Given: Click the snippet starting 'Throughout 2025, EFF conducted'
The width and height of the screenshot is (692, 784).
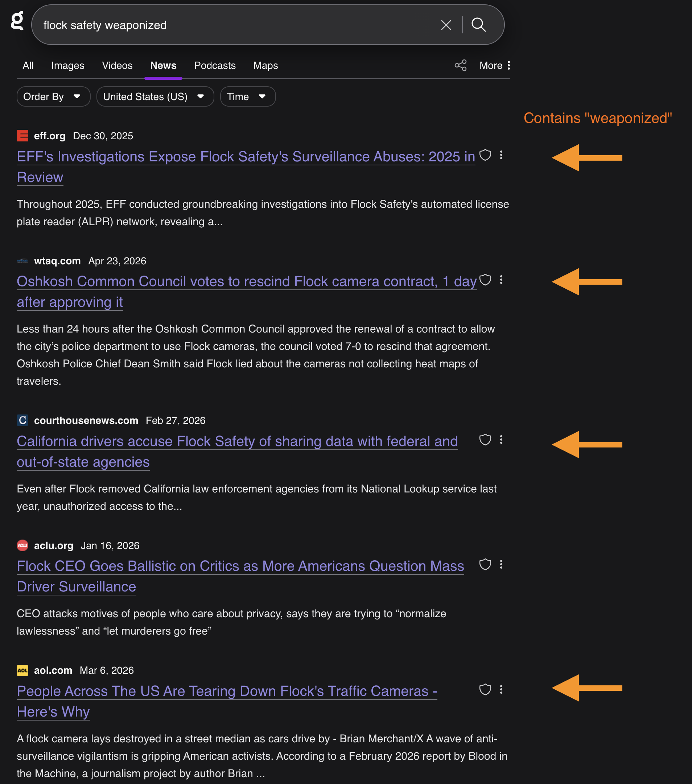Looking at the screenshot, I should click(263, 213).
